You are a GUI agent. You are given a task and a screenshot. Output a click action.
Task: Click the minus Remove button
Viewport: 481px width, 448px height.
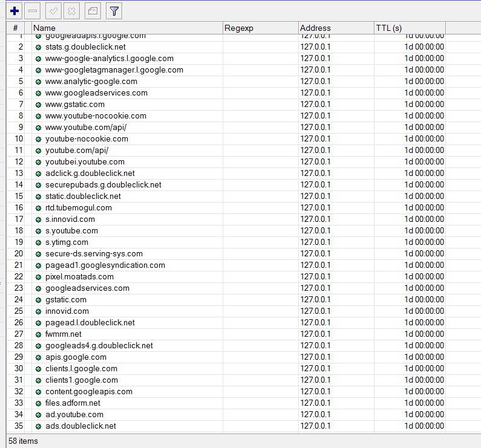32,11
